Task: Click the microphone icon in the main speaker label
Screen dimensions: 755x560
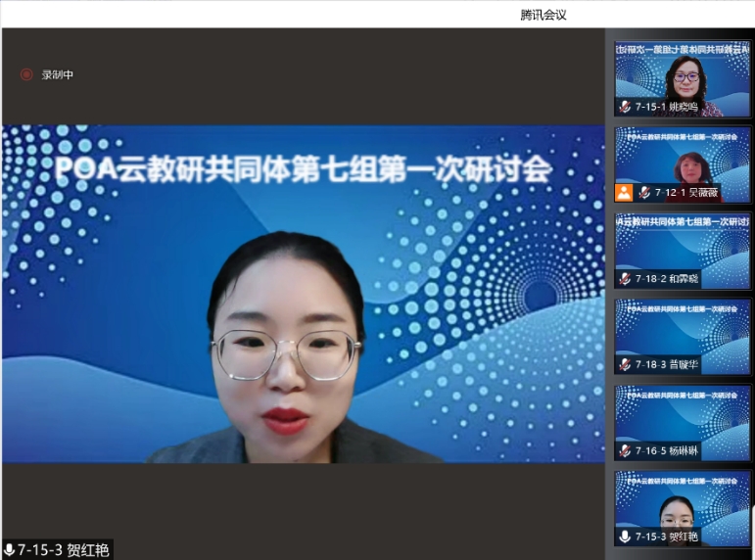Action: [x=9, y=550]
